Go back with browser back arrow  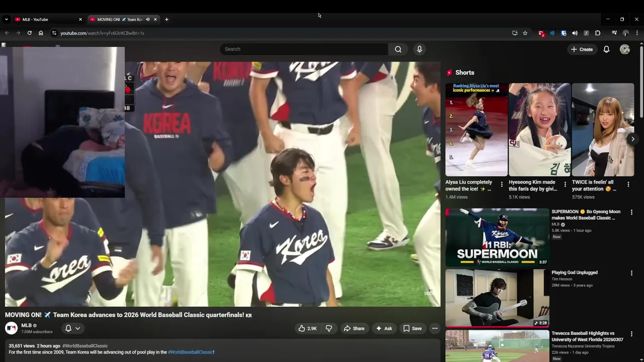[x=7, y=33]
